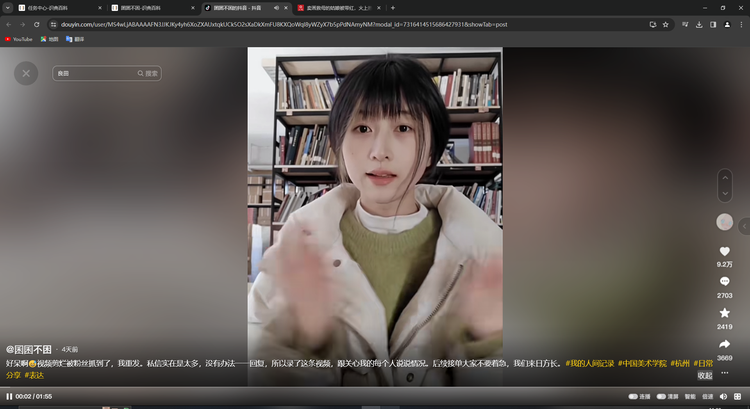Collapse the caption with the 收起 button

[705, 376]
